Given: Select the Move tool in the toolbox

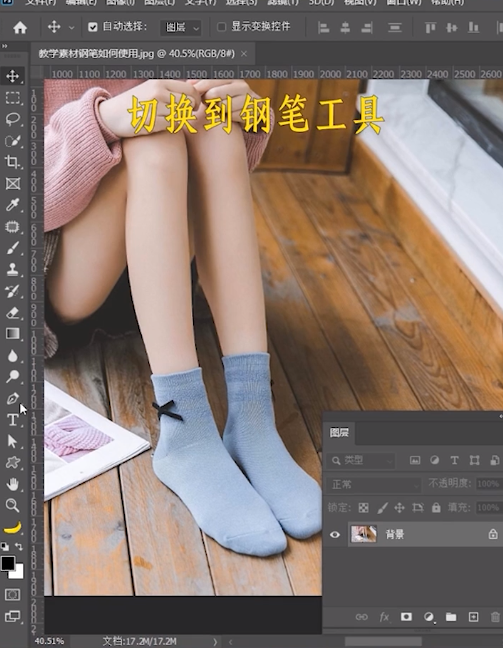Looking at the screenshot, I should [12, 76].
